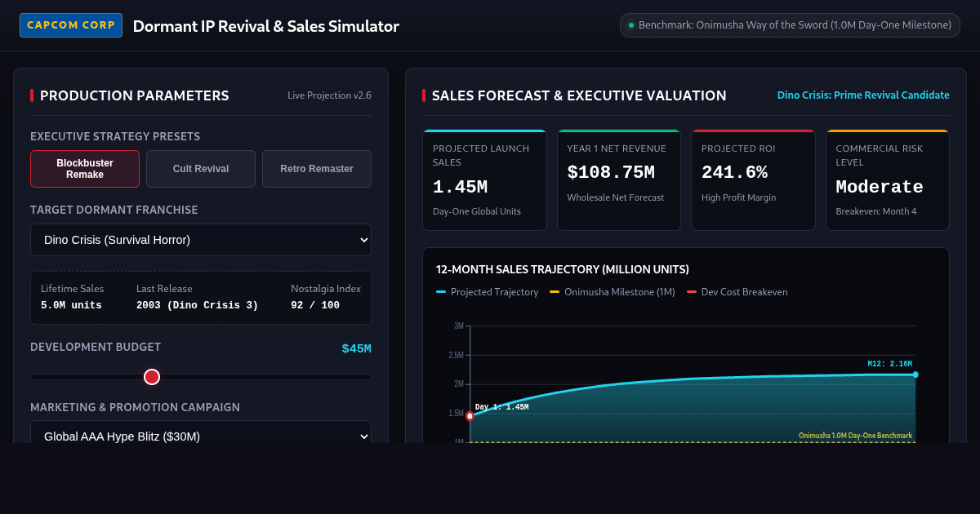Click the 92 / 100 nostalgia index
The height and width of the screenshot is (514, 980).
click(315, 305)
